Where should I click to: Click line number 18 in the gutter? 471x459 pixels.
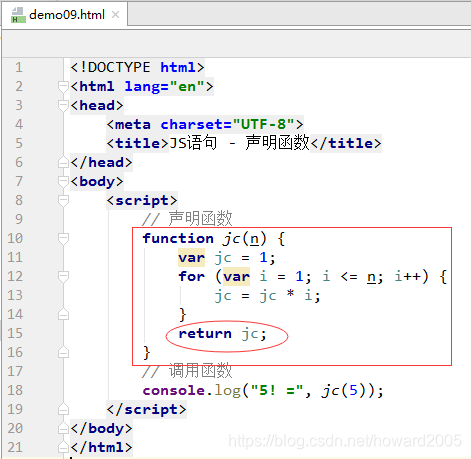coord(15,391)
